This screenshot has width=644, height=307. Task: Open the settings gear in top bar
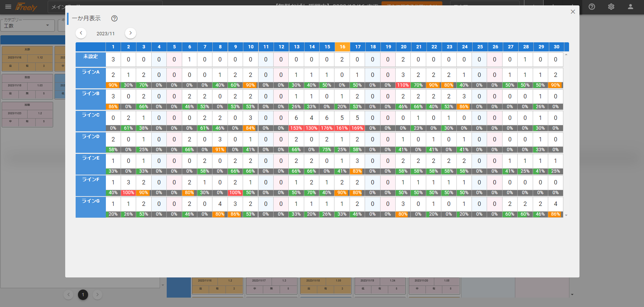(x=611, y=7)
